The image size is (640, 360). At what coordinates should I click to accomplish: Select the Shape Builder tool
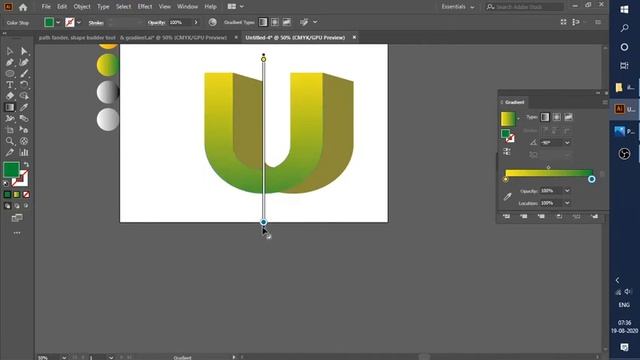point(24,96)
